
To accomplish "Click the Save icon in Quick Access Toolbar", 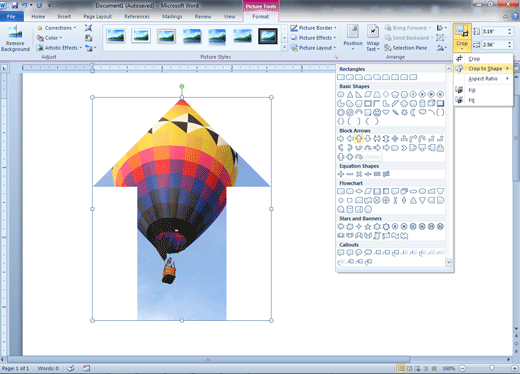I will (x=15, y=5).
